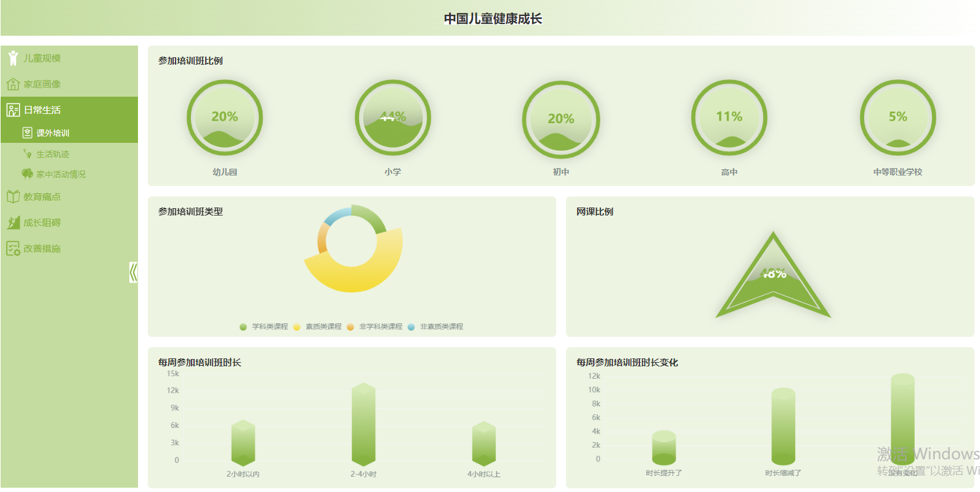Click the 生活轨迹 location track icon
980x492 pixels.
pos(27,153)
